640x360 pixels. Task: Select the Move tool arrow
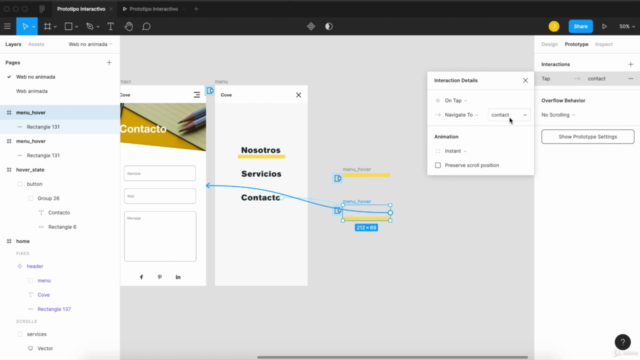coord(25,27)
